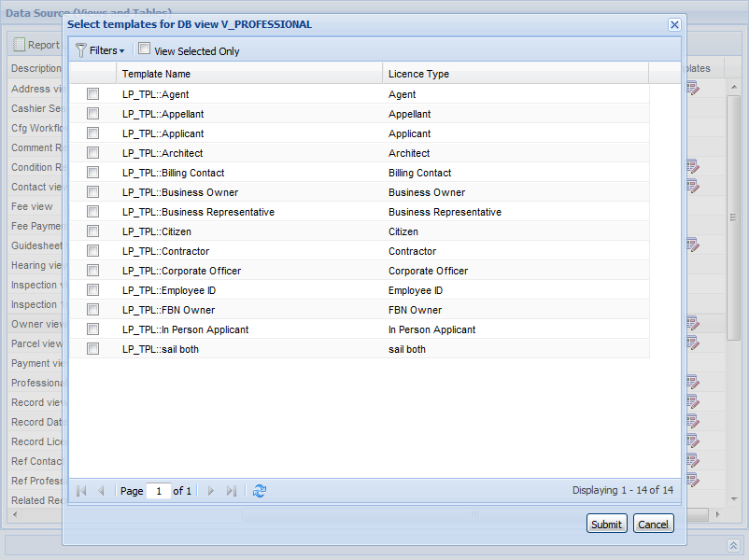Sort by Licence Type column header
Viewport: 749px width, 560px height.
click(515, 73)
